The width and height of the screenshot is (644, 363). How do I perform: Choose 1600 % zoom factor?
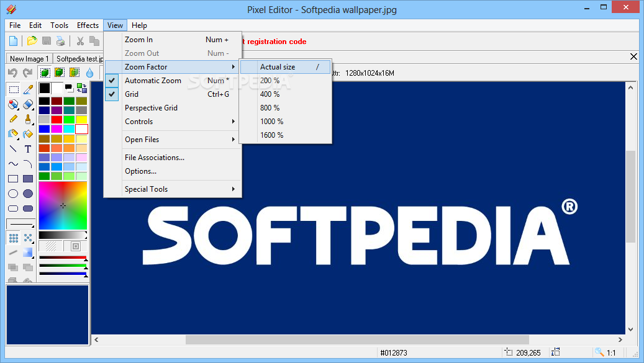pyautogui.click(x=286, y=135)
